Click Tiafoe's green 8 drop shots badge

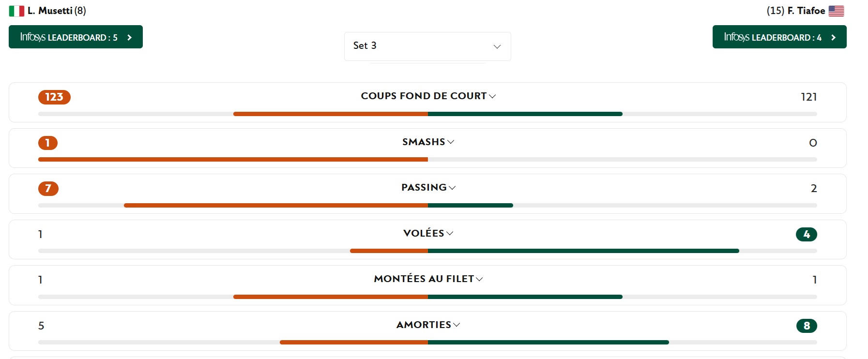click(806, 326)
